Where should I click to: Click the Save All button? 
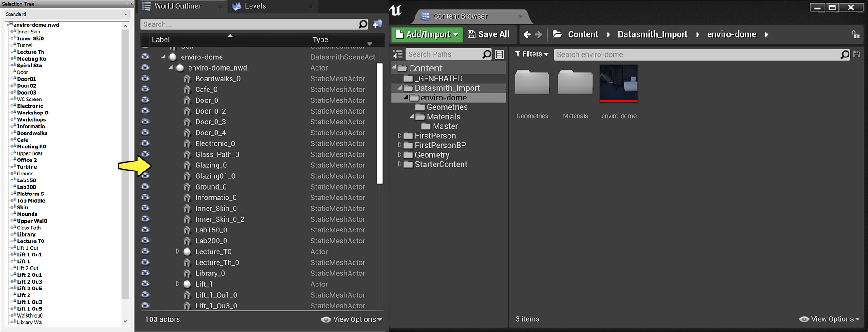(x=488, y=34)
